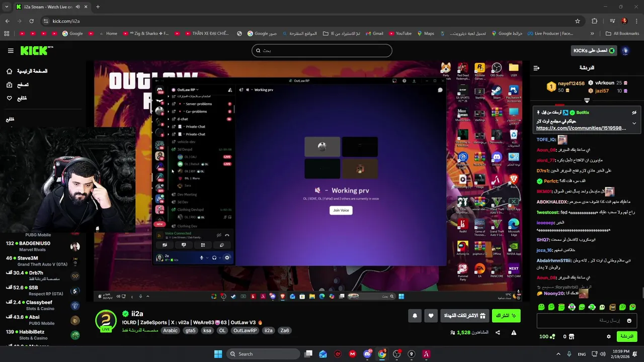This screenshot has height=362, width=644.
Task: Click inside the Kick search box
Action: pos(322,50)
